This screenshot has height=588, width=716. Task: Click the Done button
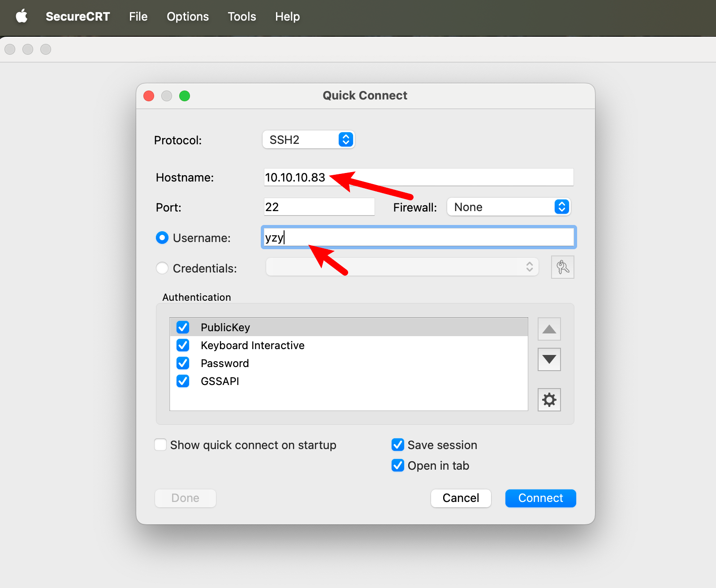click(x=185, y=498)
